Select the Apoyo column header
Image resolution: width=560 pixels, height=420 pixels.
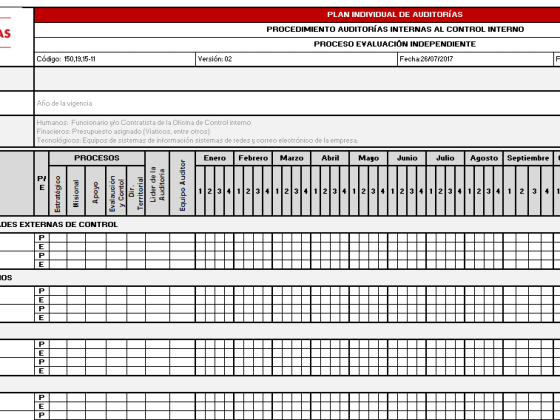point(95,191)
